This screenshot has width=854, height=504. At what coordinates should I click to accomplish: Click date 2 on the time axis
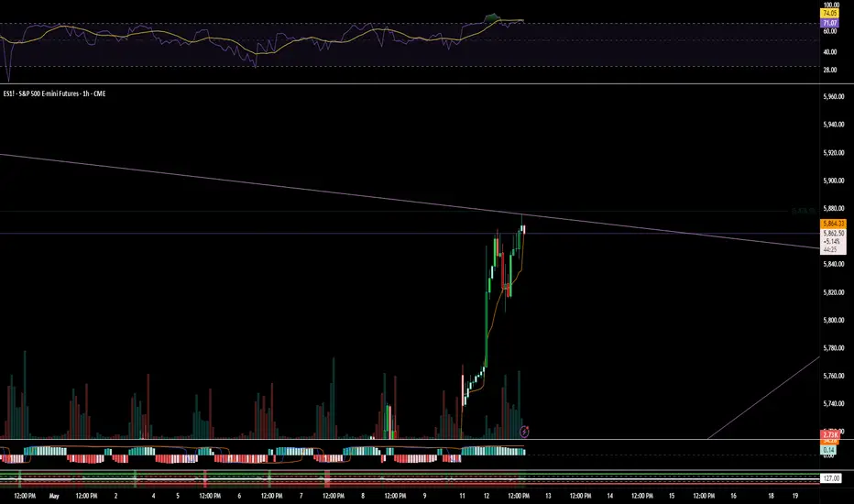[115, 496]
